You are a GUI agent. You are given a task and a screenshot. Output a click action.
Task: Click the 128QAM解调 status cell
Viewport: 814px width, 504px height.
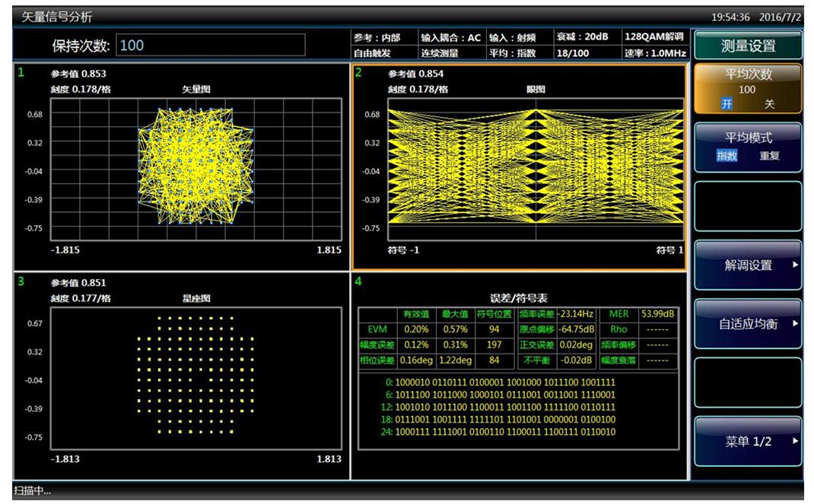654,37
